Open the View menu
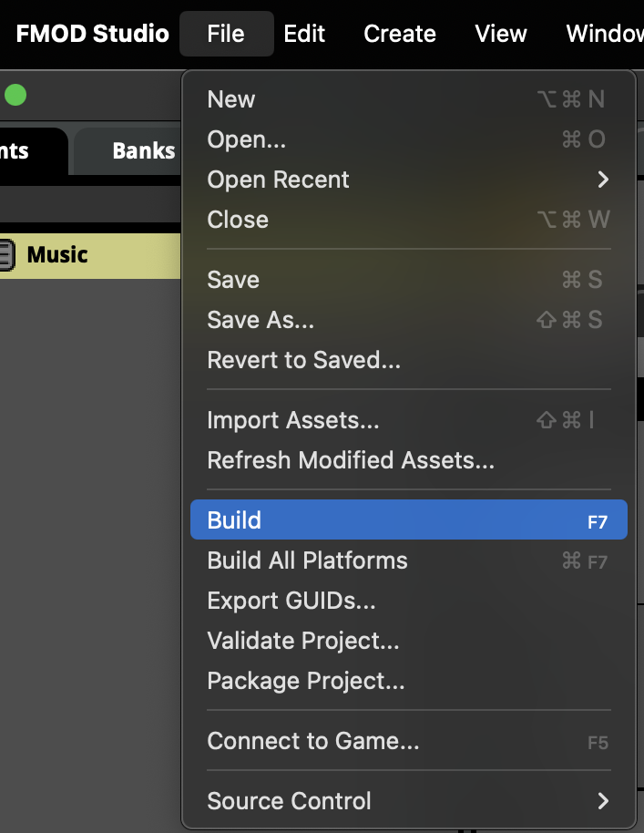The width and height of the screenshot is (644, 833). (x=501, y=34)
